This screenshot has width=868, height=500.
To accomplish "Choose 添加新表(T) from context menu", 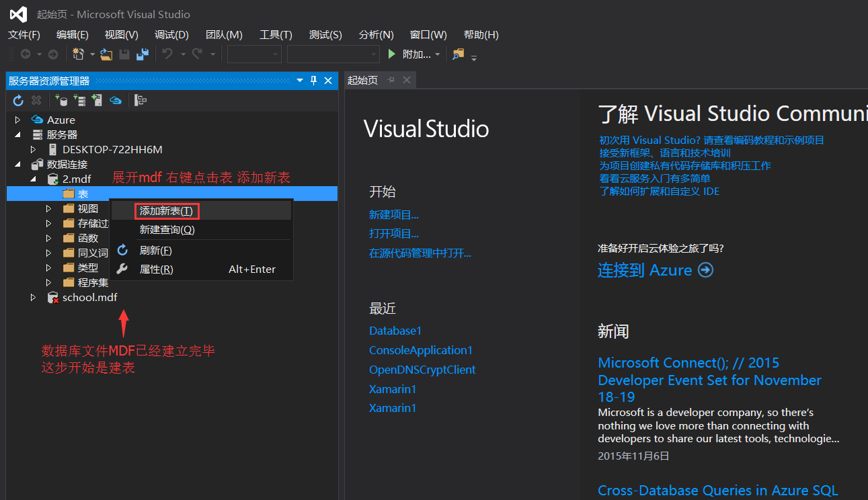I will 202,211.
